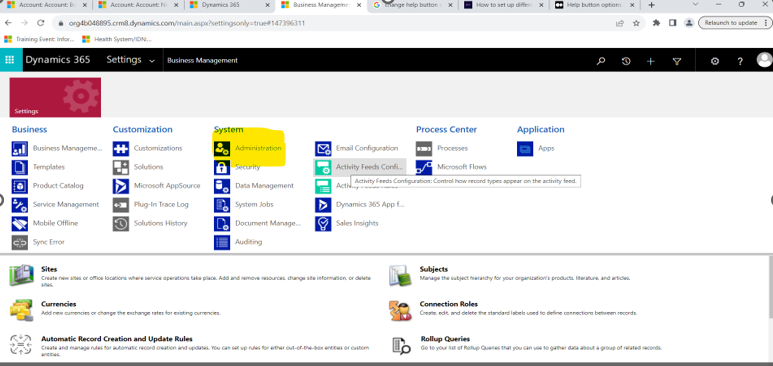This screenshot has height=366, width=773.
Task: Open Dynamics 365 App for Outlook link
Action: click(370, 204)
